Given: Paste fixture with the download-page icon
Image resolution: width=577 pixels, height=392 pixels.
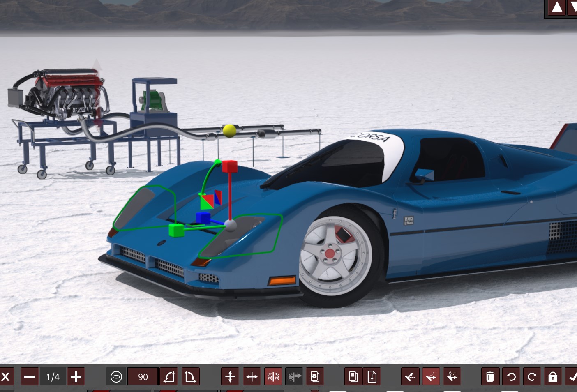Looking at the screenshot, I should click(x=372, y=377).
